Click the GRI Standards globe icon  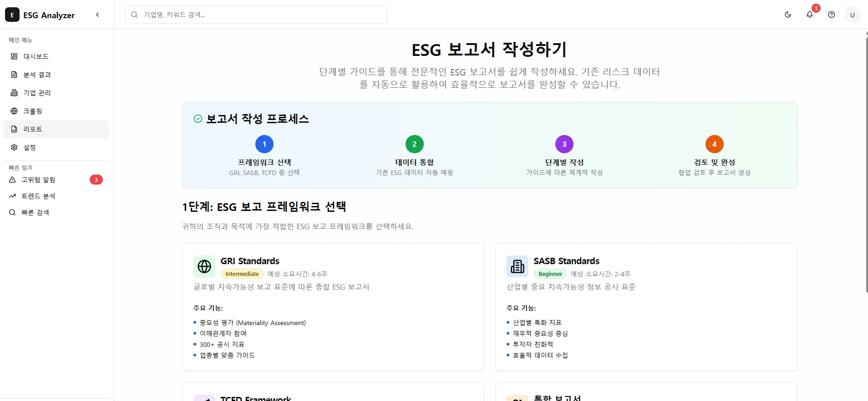point(204,266)
